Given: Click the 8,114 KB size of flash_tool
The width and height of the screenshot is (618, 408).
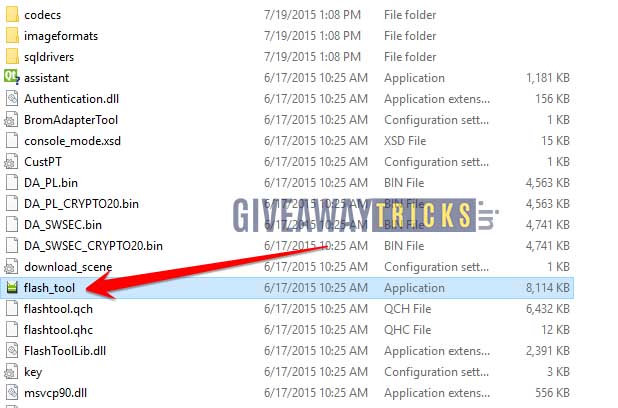Looking at the screenshot, I should click(547, 288).
